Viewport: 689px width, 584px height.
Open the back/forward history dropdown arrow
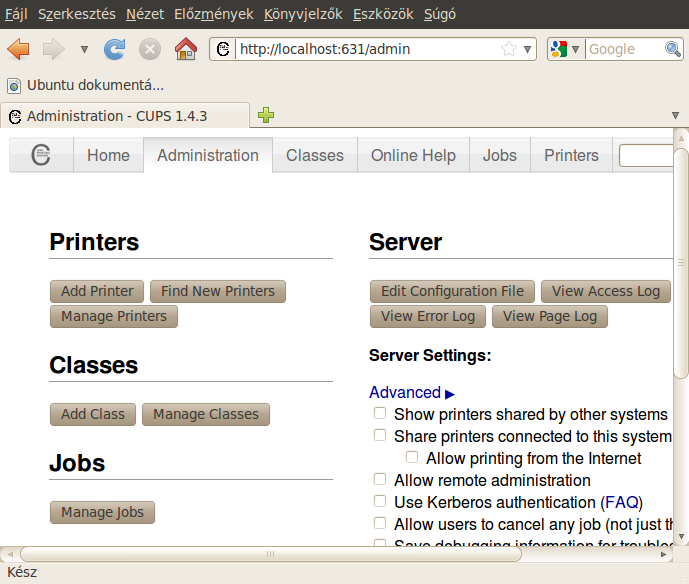coord(84,49)
